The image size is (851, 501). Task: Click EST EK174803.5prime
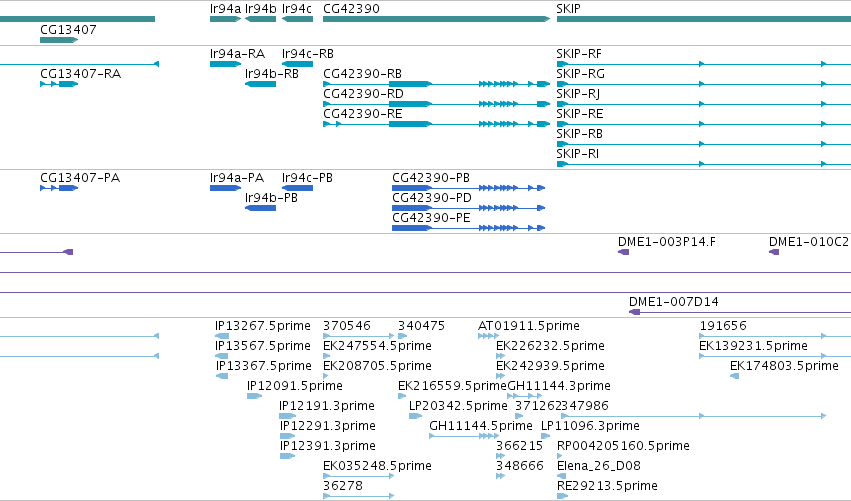pos(784,366)
